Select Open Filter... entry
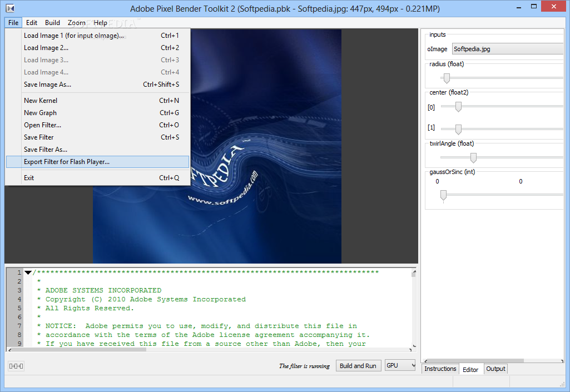This screenshot has height=392, width=570. coord(97,125)
